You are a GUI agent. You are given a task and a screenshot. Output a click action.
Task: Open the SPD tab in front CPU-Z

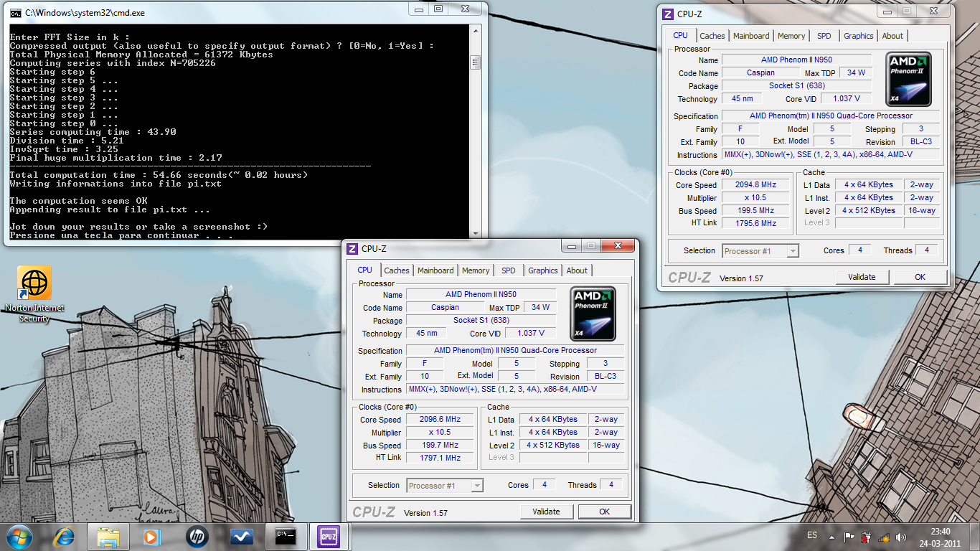pyautogui.click(x=509, y=270)
